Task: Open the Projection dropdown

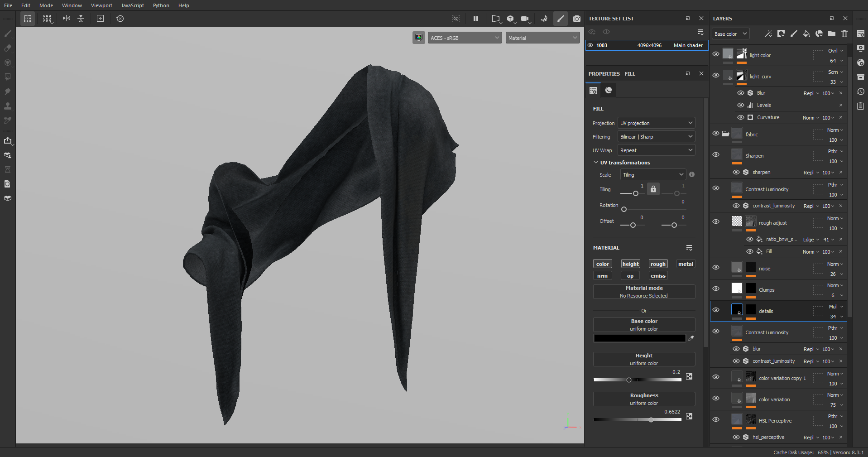Action: pyautogui.click(x=656, y=123)
